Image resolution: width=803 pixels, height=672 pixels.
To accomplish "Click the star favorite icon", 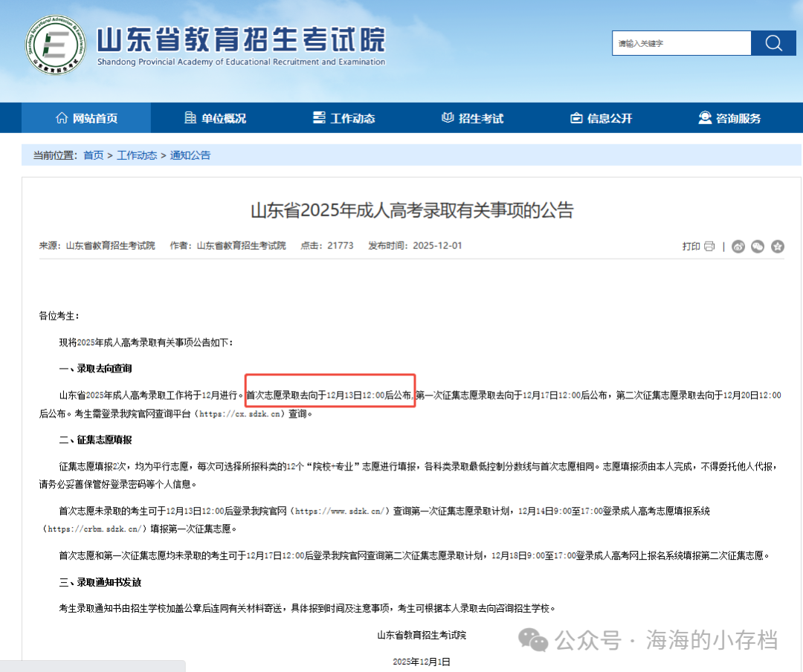I will tap(777, 246).
